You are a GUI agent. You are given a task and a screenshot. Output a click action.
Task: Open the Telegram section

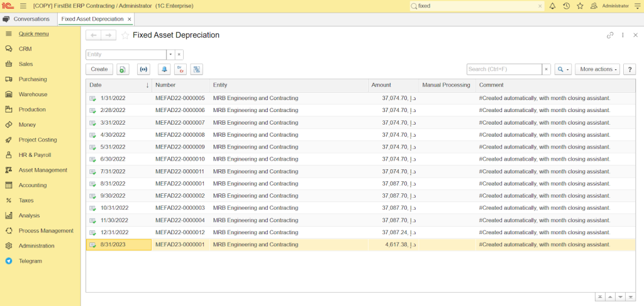pos(30,261)
